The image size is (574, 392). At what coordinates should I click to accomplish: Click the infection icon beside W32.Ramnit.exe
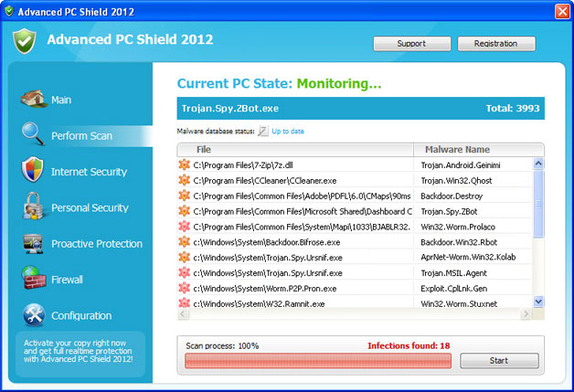point(184,303)
